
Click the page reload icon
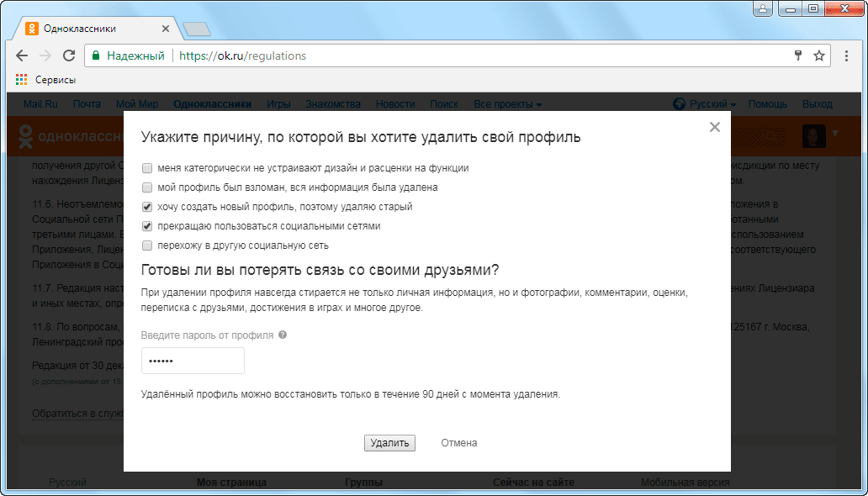tap(69, 56)
